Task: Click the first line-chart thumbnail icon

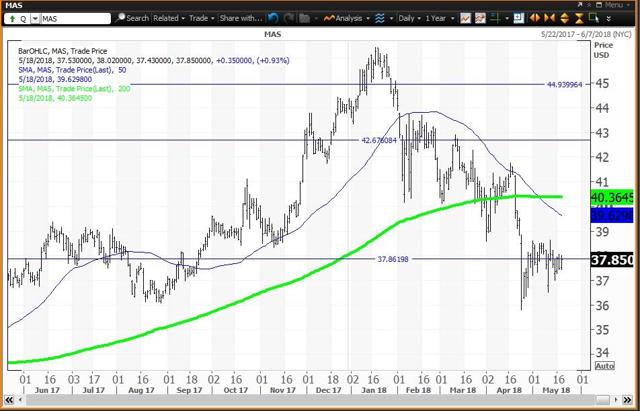Action: pos(464,18)
